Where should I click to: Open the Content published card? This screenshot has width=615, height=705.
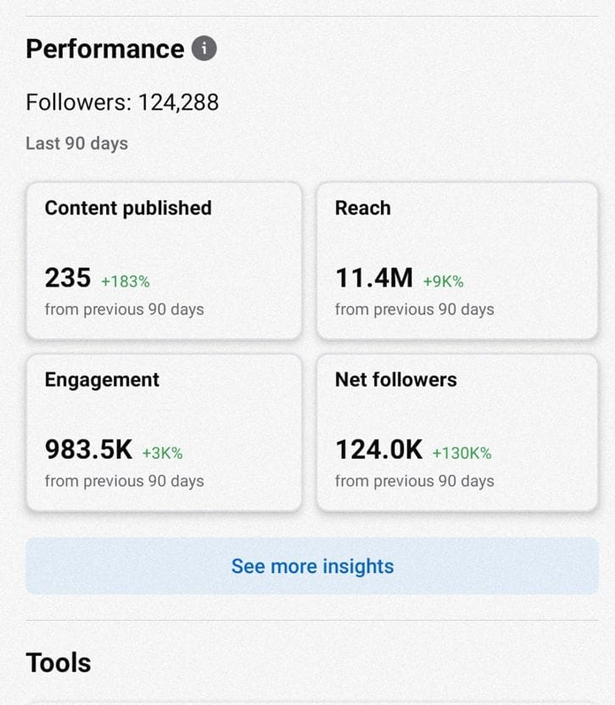(164, 260)
